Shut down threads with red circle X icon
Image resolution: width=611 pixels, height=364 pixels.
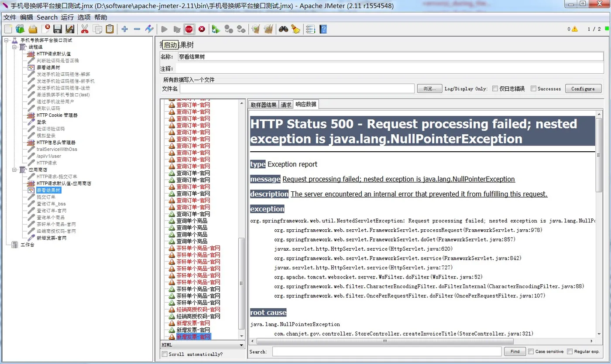(x=202, y=29)
